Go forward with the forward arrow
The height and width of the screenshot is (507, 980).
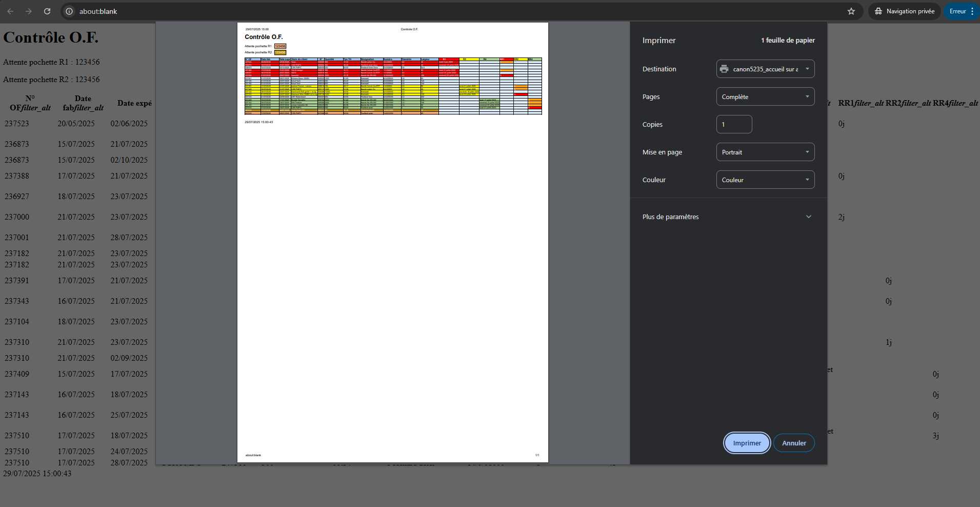pos(29,11)
